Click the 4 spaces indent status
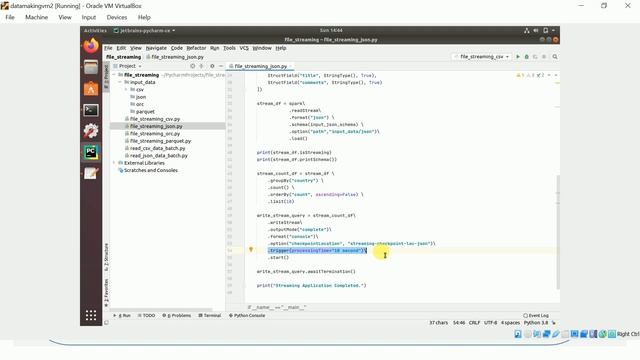 511,322
